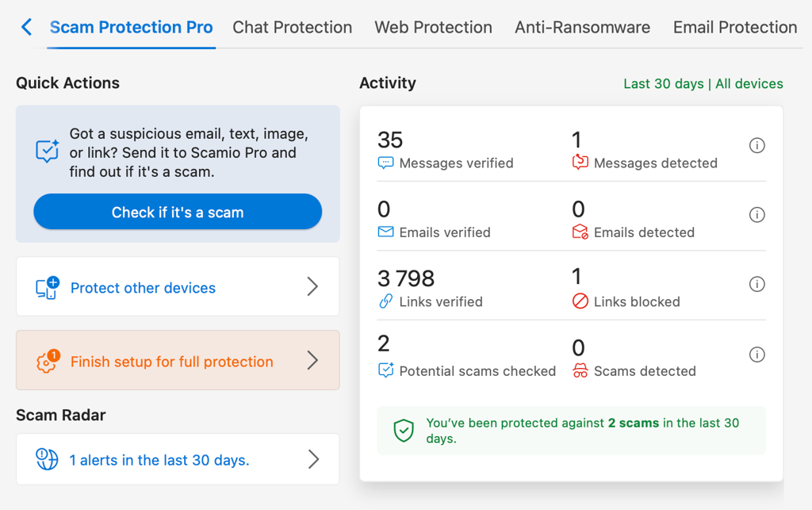Click the Emails verified envelope icon

pos(386,232)
